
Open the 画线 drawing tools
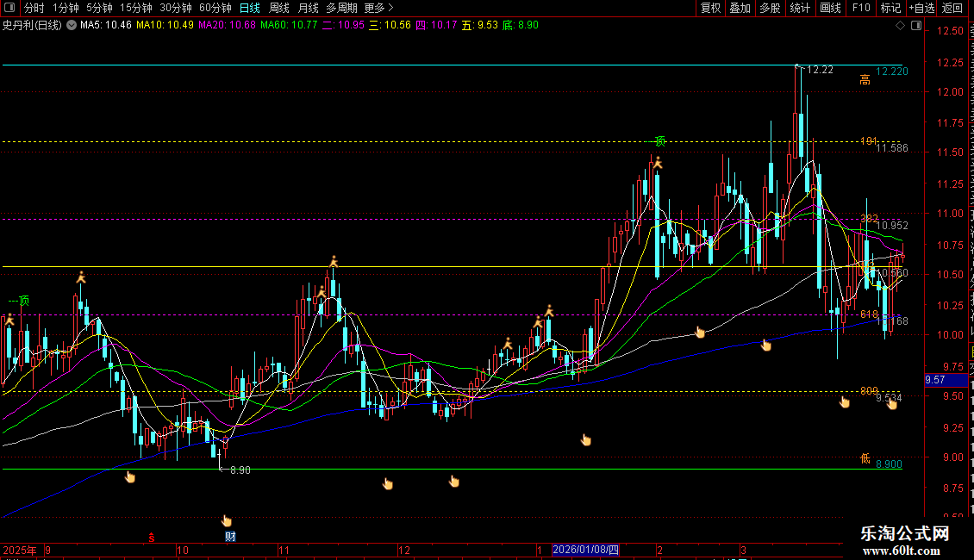click(x=830, y=8)
